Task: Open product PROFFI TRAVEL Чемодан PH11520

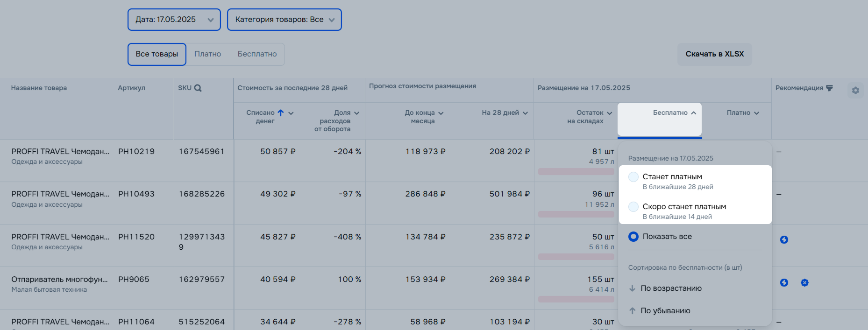Action: click(x=60, y=237)
